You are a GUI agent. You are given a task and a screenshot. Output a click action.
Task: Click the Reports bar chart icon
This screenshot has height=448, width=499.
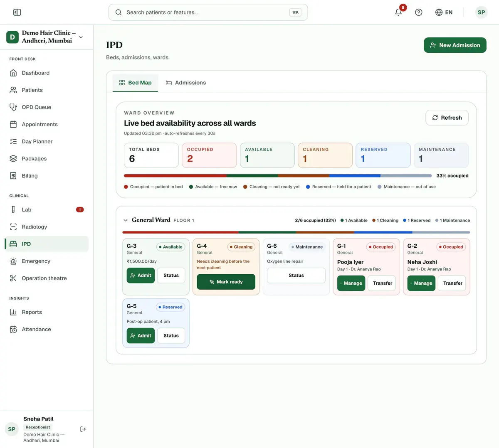pyautogui.click(x=13, y=312)
